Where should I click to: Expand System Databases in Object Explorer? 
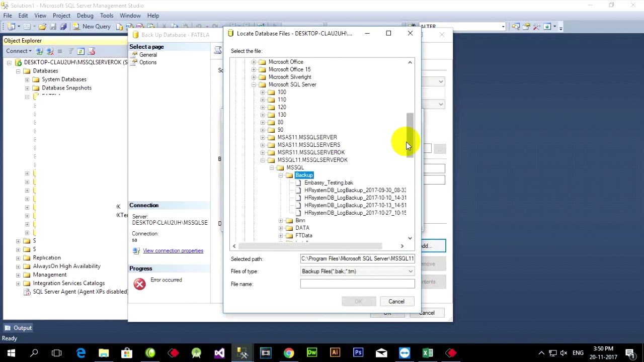coord(27,79)
